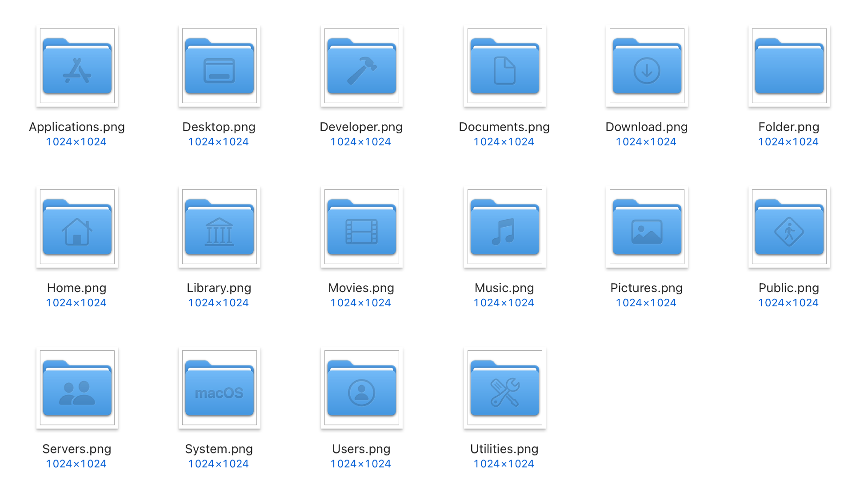
Task: Click the Utilities folder icon with tools
Action: [505, 388]
